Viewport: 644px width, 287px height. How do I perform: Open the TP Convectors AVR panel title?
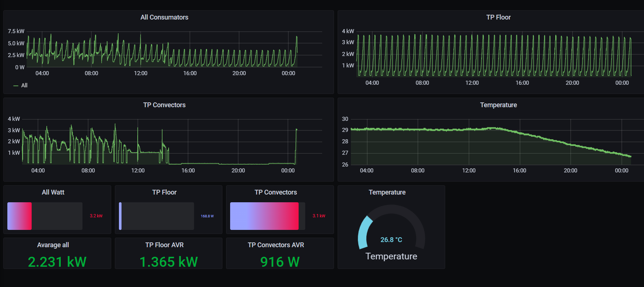coord(276,245)
